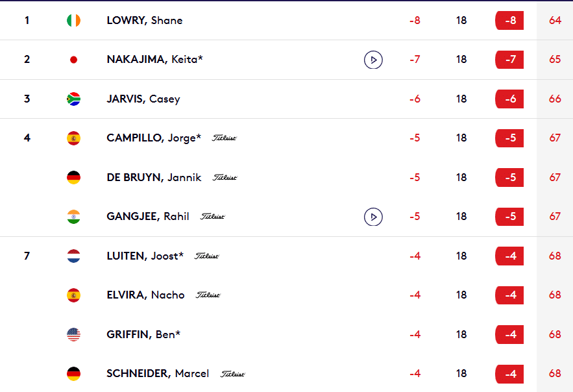Screen dimensions: 573x392
Task: Click Lowry's round score of 64
Action: coord(555,21)
